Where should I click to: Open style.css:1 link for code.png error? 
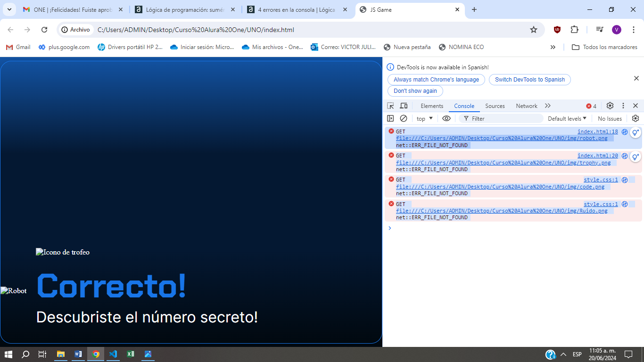(601, 180)
